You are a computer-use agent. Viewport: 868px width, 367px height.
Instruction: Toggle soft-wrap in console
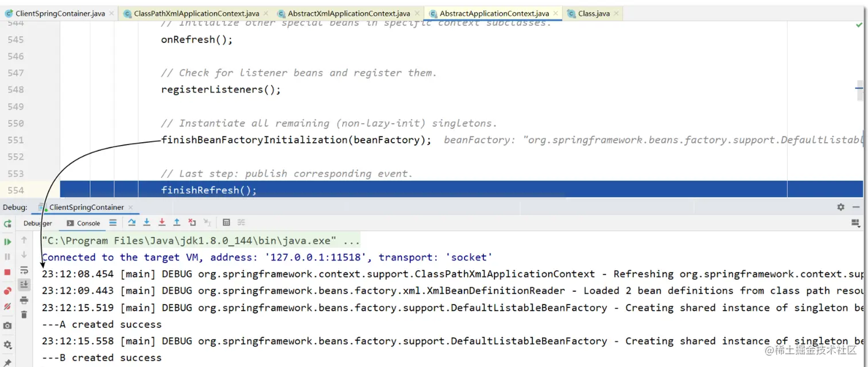[x=24, y=270]
